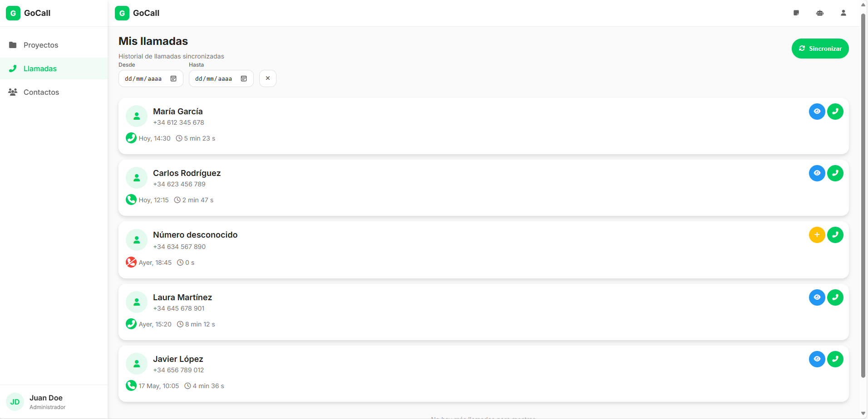View María García call details
868x419 pixels.
click(x=817, y=112)
